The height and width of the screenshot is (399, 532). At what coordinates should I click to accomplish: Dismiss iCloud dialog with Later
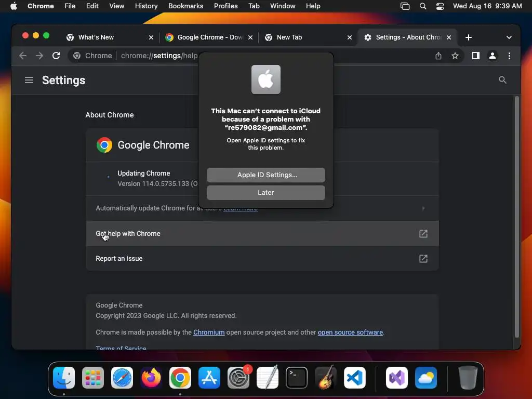(265, 193)
